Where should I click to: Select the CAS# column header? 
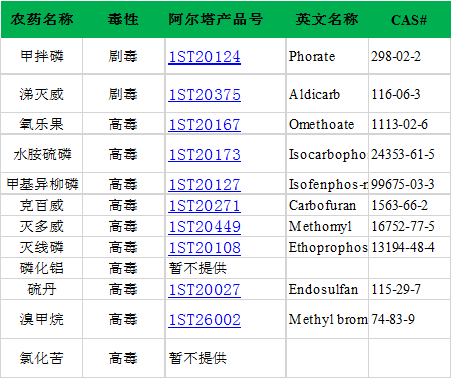[409, 20]
